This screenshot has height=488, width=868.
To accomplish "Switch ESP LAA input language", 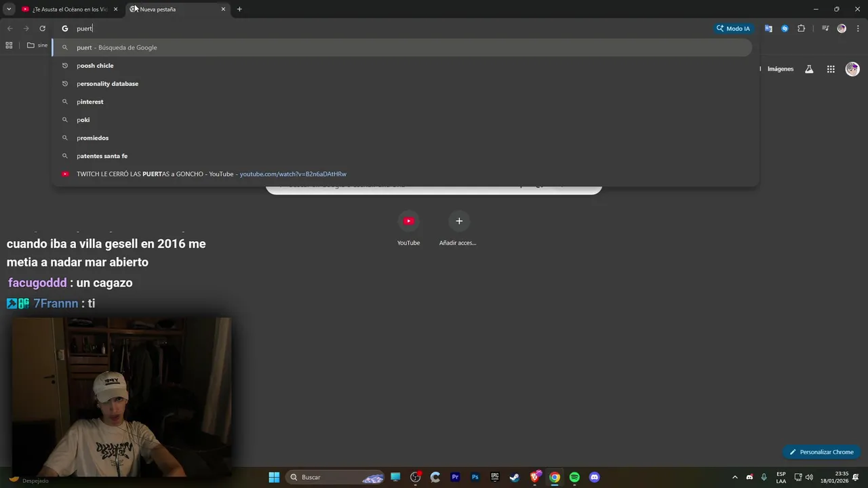I will (781, 477).
